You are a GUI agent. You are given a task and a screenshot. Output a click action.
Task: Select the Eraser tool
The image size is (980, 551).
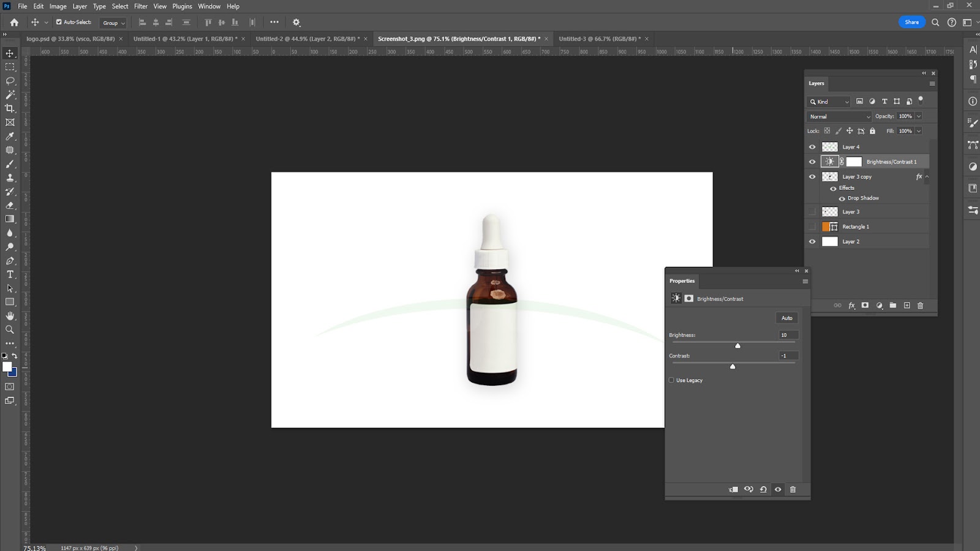click(x=10, y=206)
